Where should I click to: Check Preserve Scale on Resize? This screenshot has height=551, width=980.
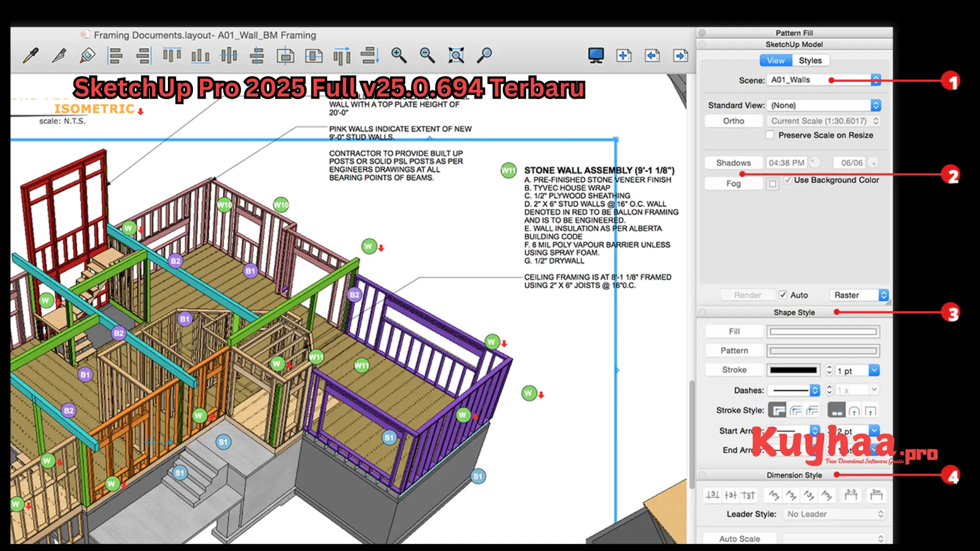770,134
